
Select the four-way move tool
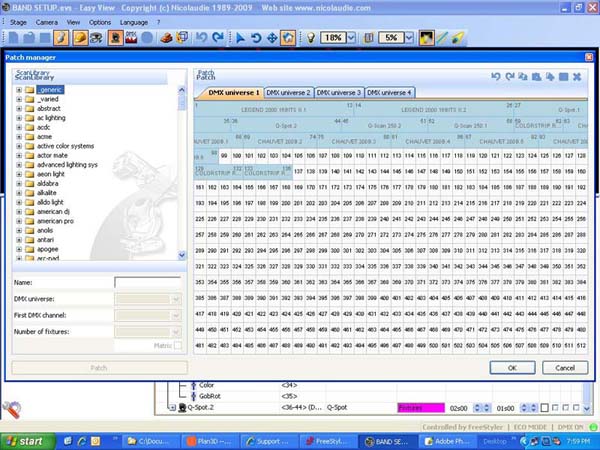[272, 38]
